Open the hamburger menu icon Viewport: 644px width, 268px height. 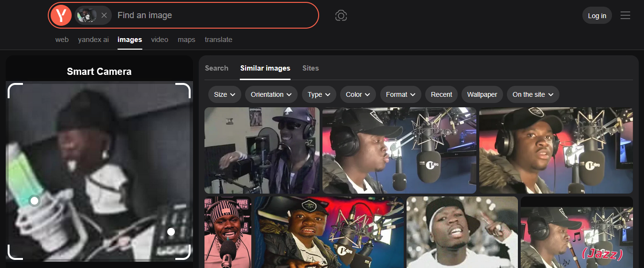625,16
